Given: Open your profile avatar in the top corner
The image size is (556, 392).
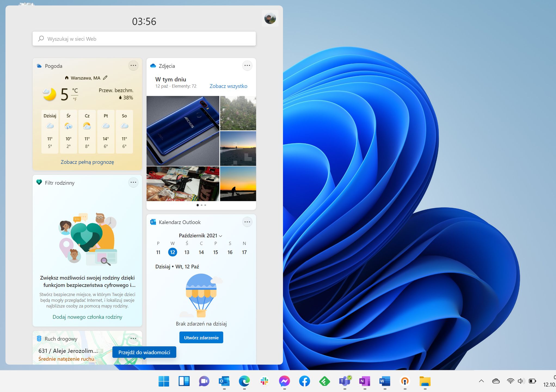Looking at the screenshot, I should coord(270,18).
